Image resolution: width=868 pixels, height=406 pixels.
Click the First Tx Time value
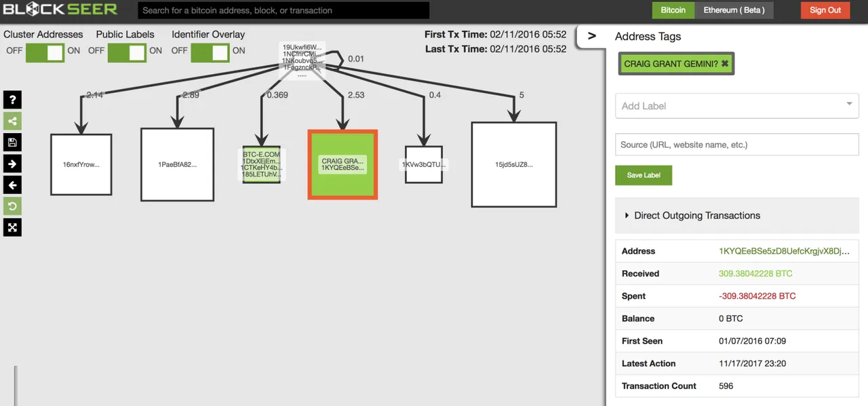click(x=527, y=35)
